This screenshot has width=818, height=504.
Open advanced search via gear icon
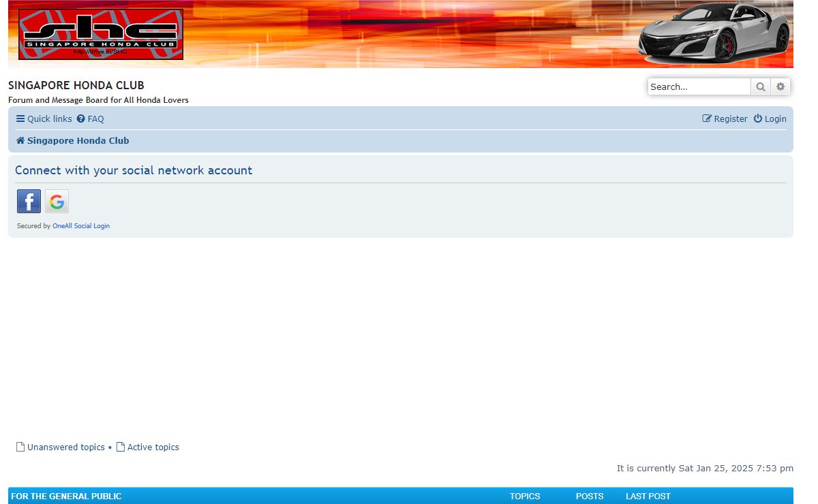coord(781,86)
